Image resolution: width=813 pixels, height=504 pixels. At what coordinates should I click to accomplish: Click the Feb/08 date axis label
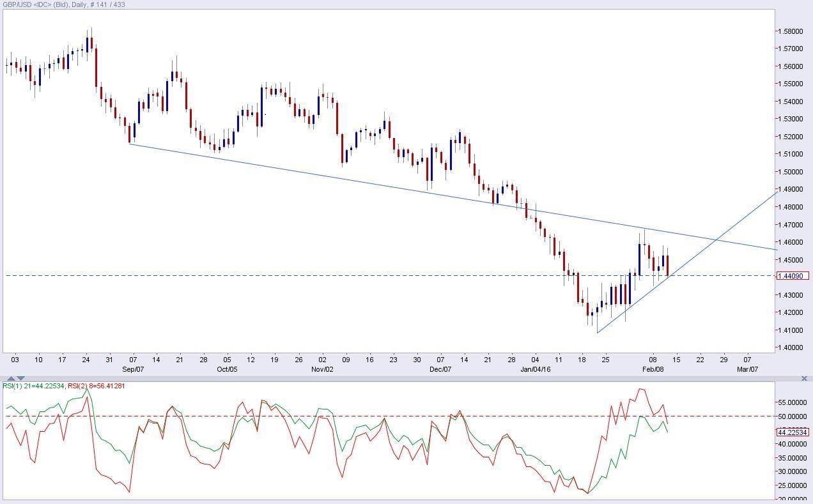pyautogui.click(x=653, y=369)
